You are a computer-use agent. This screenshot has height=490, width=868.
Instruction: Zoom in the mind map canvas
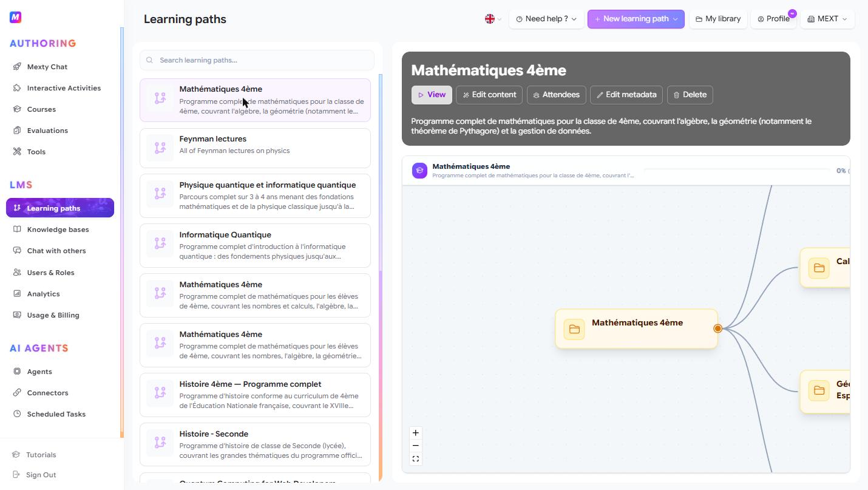(x=416, y=433)
